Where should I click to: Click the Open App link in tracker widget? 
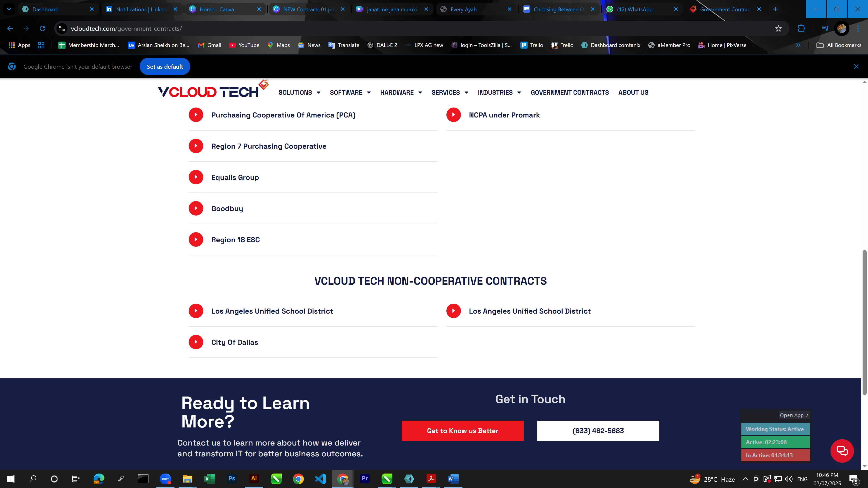(794, 415)
